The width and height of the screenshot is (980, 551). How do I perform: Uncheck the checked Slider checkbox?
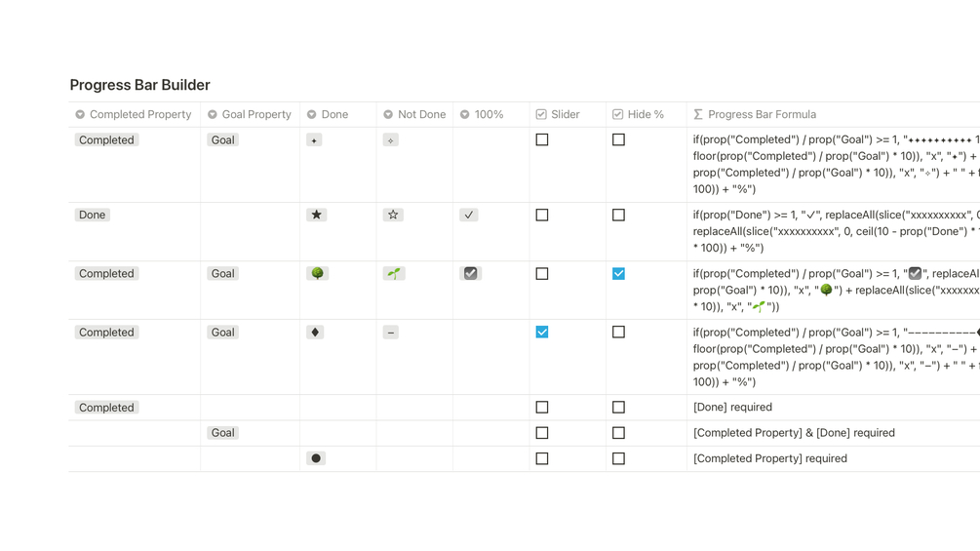point(542,333)
